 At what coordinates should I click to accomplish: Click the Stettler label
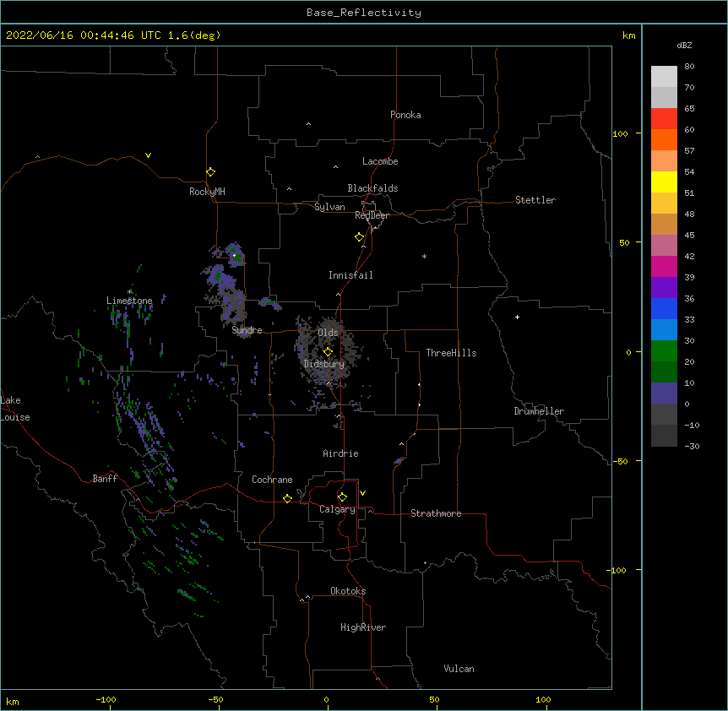(535, 200)
